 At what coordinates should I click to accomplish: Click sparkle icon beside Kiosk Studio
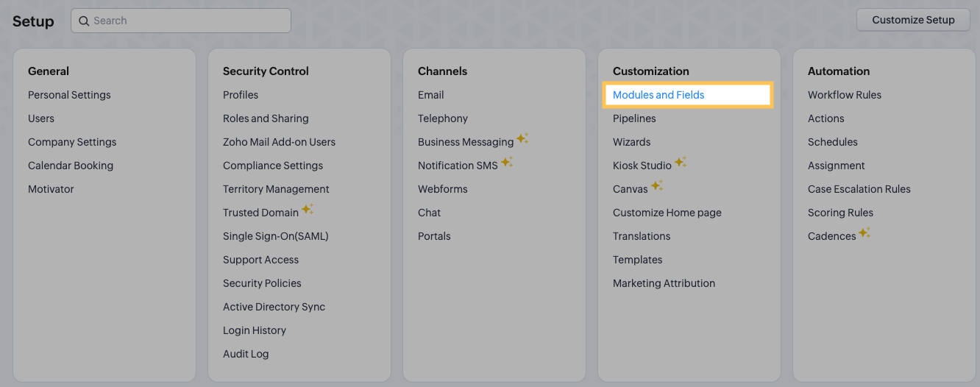tap(681, 162)
